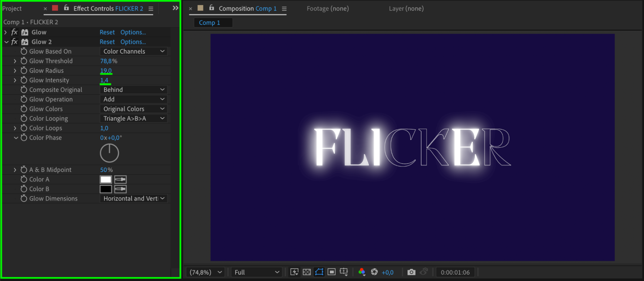Click the stopwatch next to Glow Radius
This screenshot has height=281, width=644.
pos(24,70)
